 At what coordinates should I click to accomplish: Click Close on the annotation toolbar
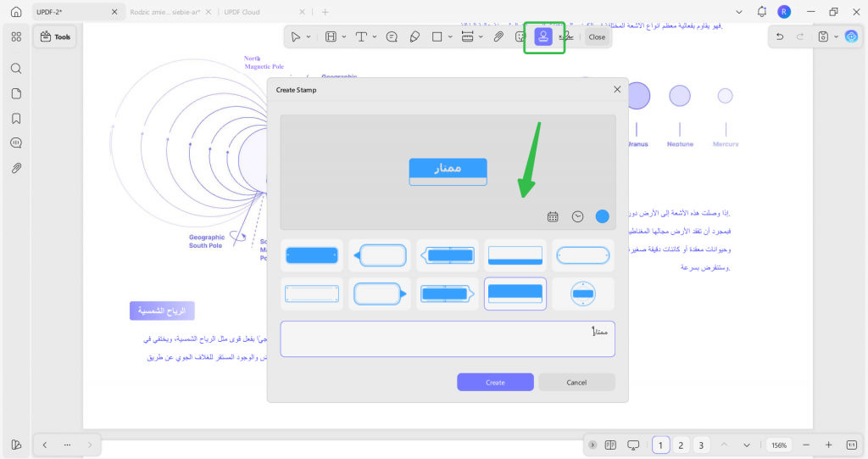(x=597, y=36)
